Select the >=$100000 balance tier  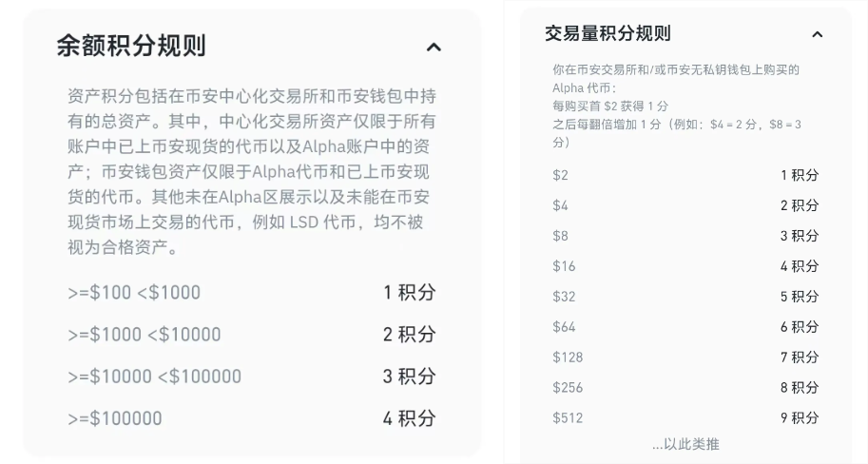(115, 418)
